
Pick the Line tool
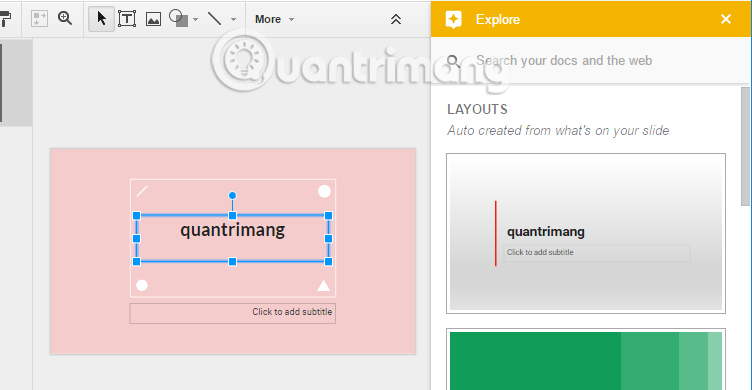(214, 19)
